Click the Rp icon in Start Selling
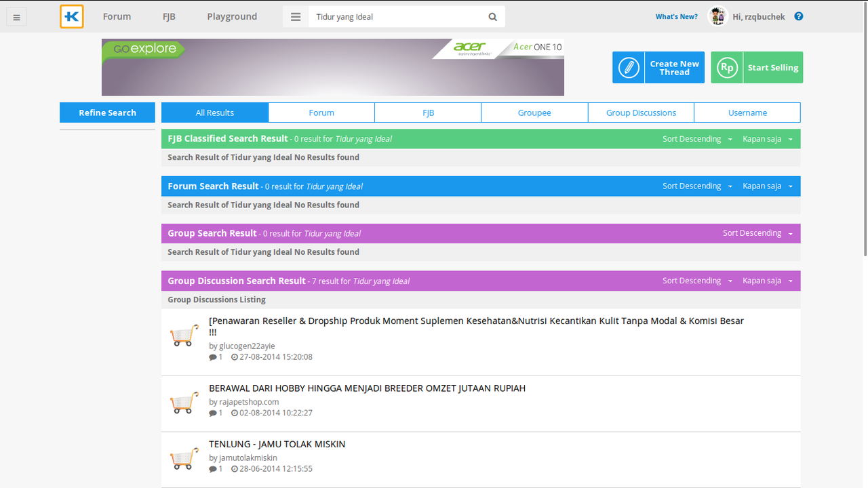Image resolution: width=868 pixels, height=488 pixels. point(727,68)
